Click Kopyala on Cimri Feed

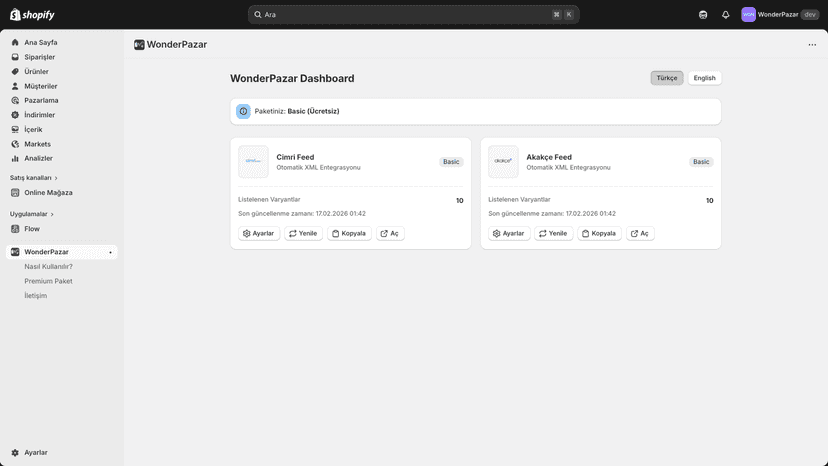click(x=349, y=234)
